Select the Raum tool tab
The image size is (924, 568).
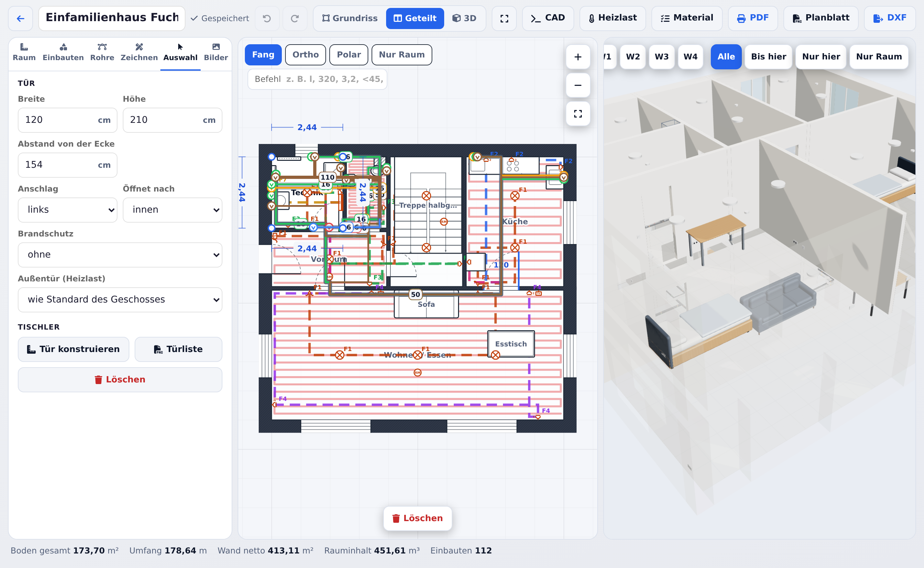click(24, 52)
